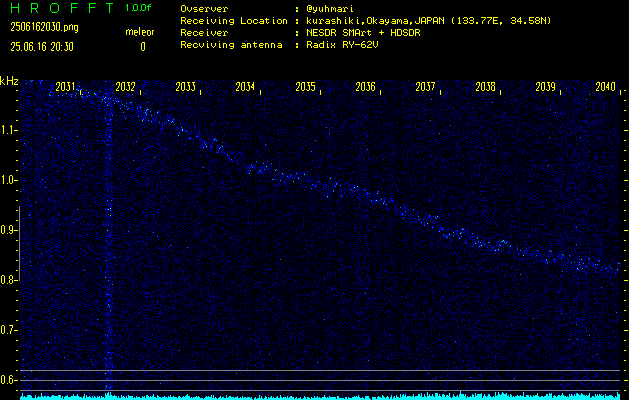Viewport: 629px width, 400px height.
Task: Click the 2035 time marker
Action: [x=305, y=87]
